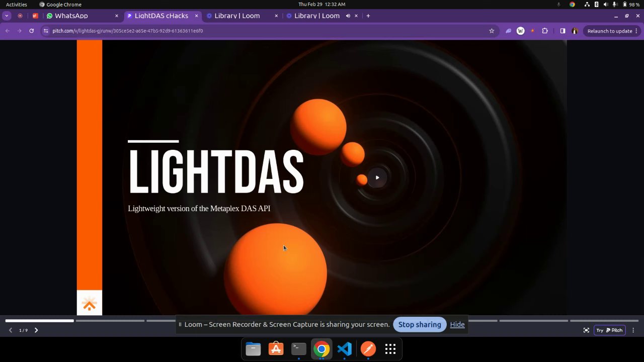
Task: Click the Chrome icon in system tray
Action: point(572,5)
